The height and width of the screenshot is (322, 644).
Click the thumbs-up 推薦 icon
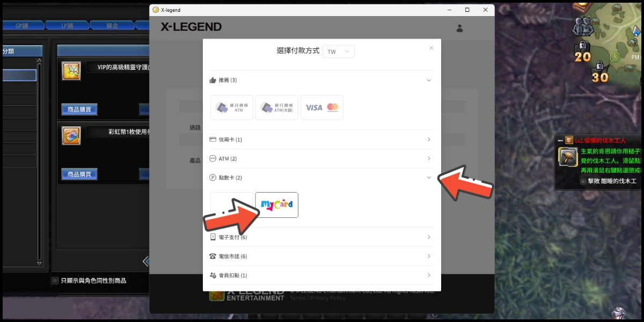[x=213, y=80]
